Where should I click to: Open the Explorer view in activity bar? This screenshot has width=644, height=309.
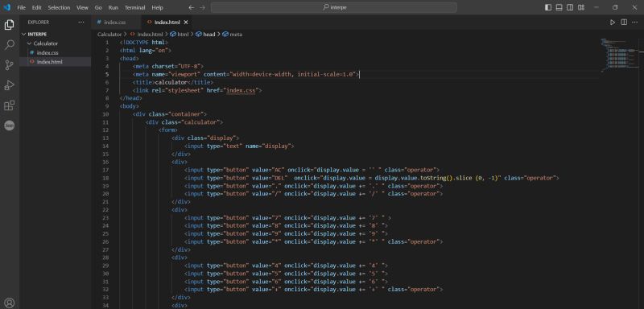[9, 25]
